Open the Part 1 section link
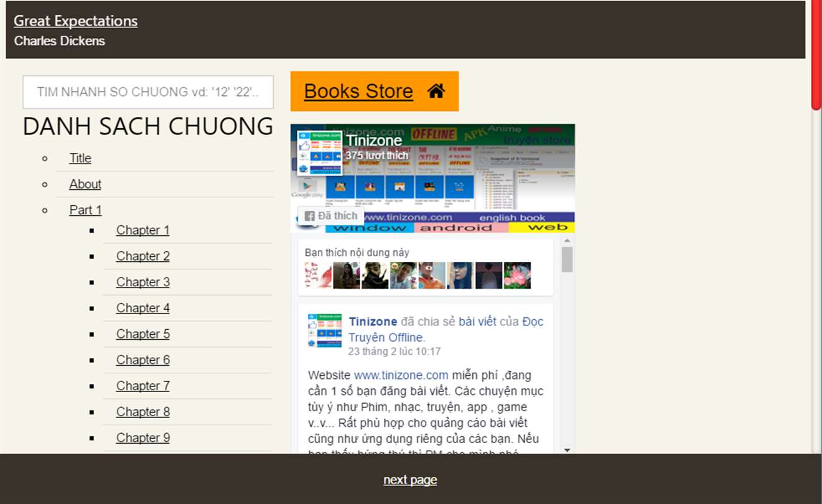Image resolution: width=822 pixels, height=504 pixels. (85, 210)
